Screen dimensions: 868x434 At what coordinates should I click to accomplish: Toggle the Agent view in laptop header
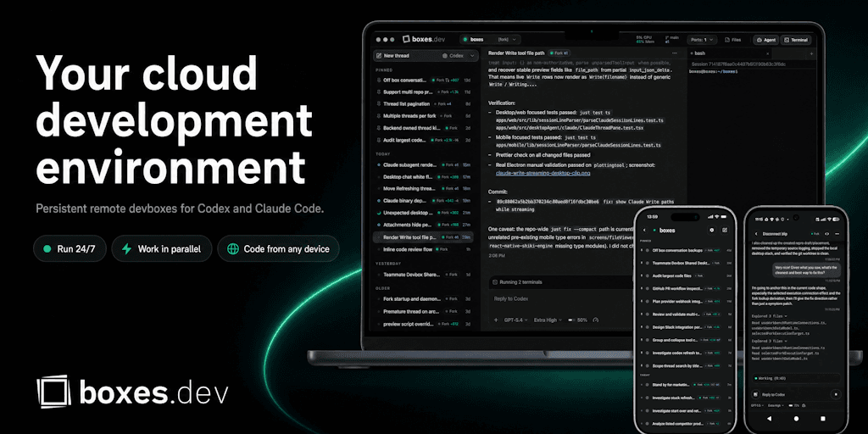[765, 40]
